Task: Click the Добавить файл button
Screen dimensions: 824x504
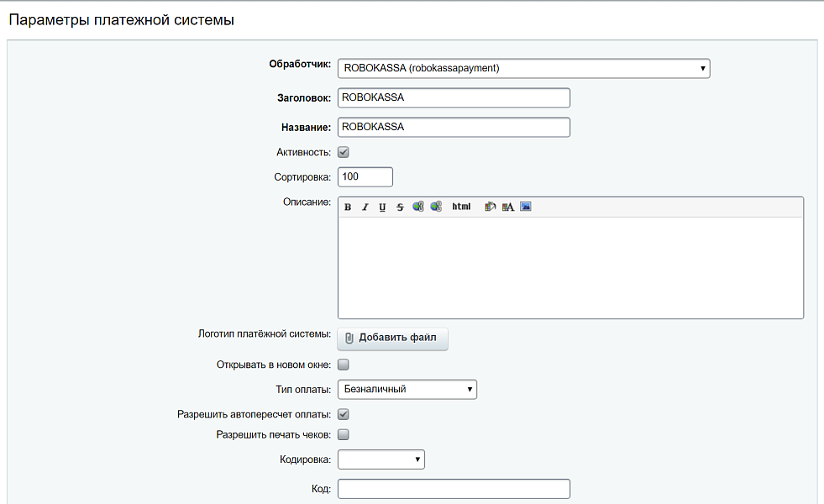Action: point(392,339)
